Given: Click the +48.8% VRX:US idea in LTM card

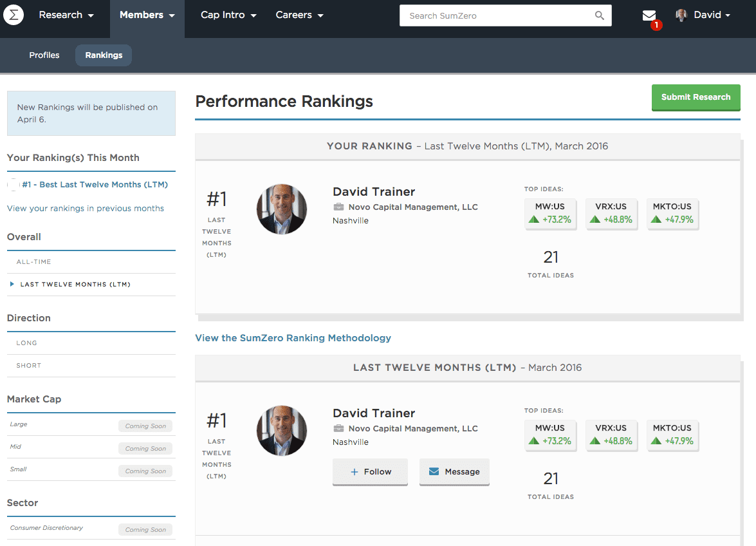Looking at the screenshot, I should click(611, 435).
